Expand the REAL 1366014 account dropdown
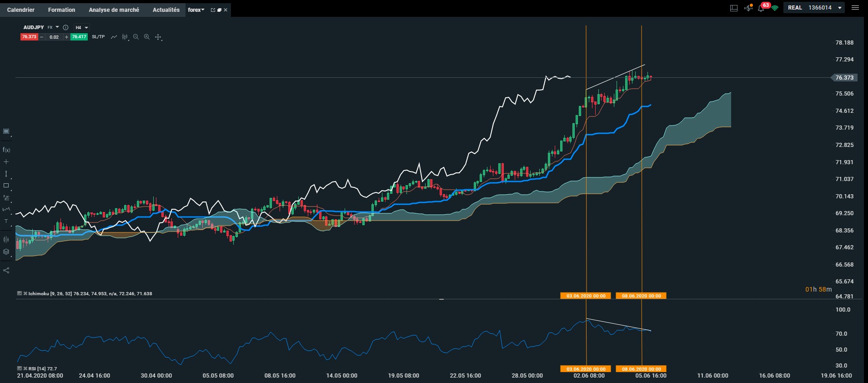This screenshot has width=868, height=383. click(814, 8)
